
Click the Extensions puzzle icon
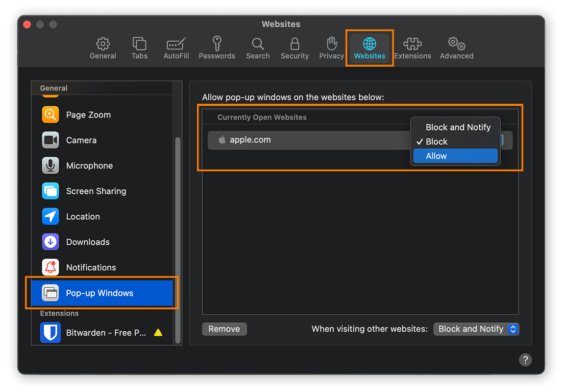pos(413,47)
